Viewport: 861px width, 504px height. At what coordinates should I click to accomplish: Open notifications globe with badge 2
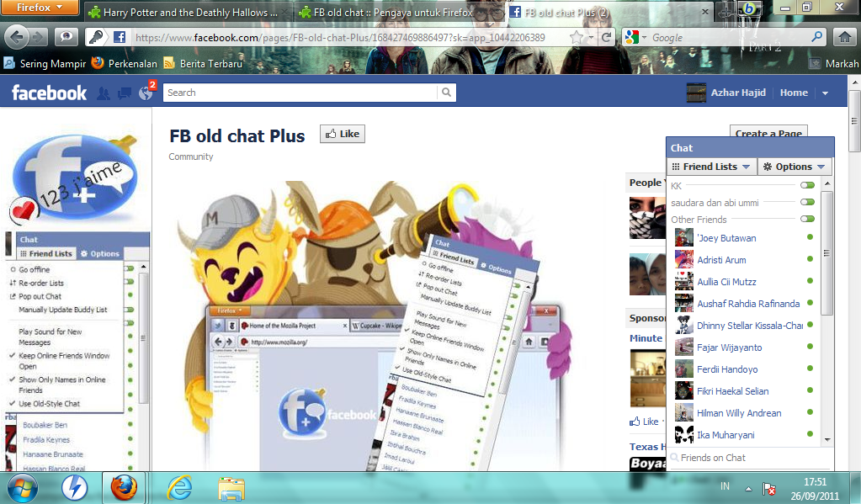[x=146, y=93]
